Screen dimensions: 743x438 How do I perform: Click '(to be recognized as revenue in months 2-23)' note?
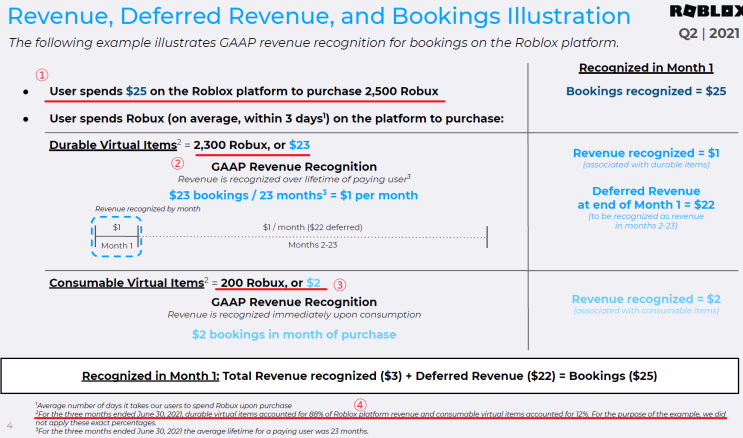(646, 221)
